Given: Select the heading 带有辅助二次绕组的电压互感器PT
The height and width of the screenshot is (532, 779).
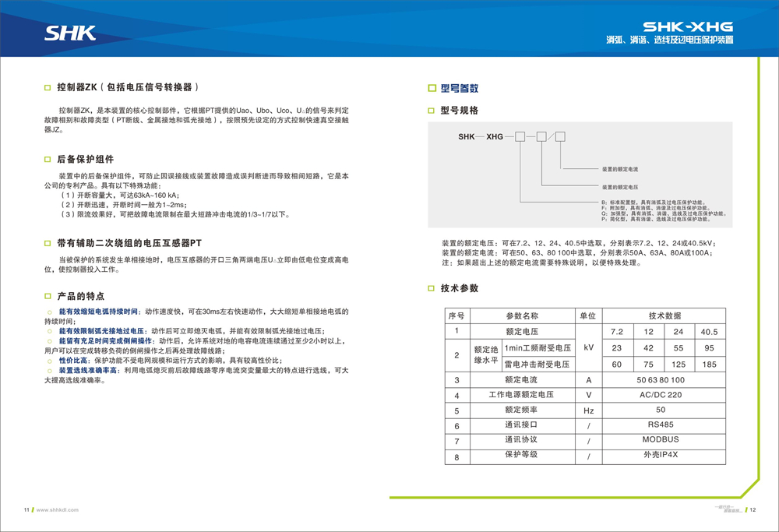Looking at the screenshot, I should [129, 243].
